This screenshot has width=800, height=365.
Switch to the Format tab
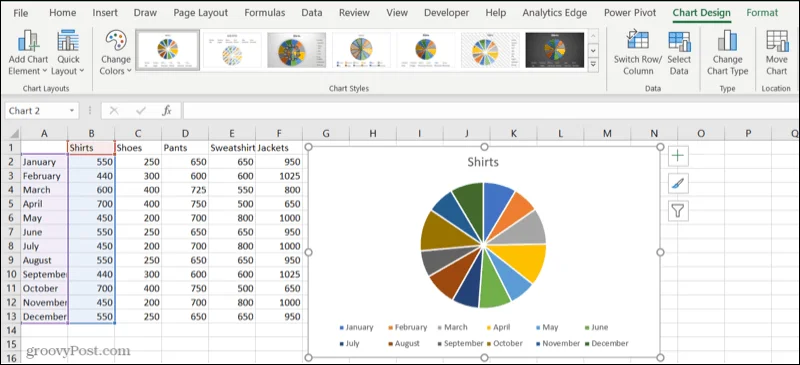(x=762, y=13)
